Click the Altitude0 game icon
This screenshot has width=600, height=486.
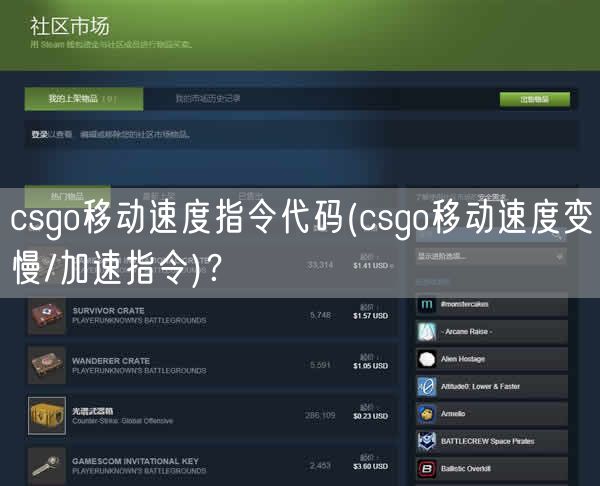coord(426,387)
